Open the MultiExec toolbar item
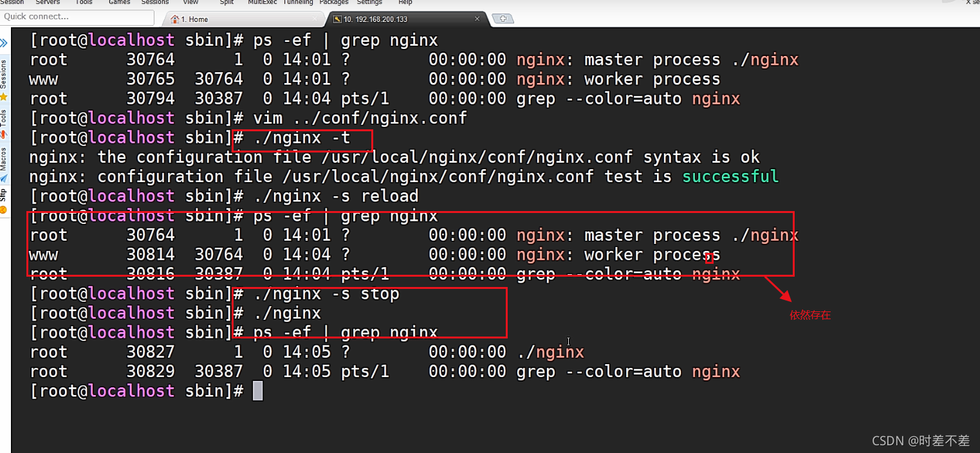The image size is (980, 453). 263,3
